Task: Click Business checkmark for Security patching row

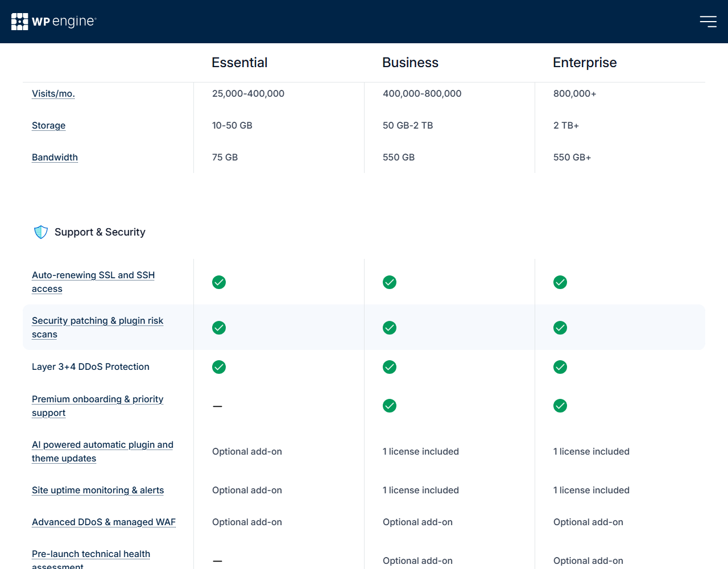Action: (390, 328)
